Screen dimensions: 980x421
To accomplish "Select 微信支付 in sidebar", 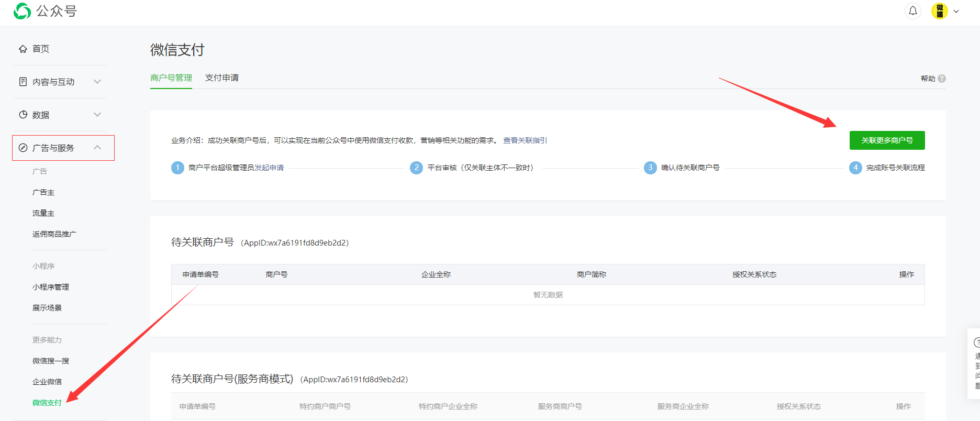I will (x=47, y=403).
